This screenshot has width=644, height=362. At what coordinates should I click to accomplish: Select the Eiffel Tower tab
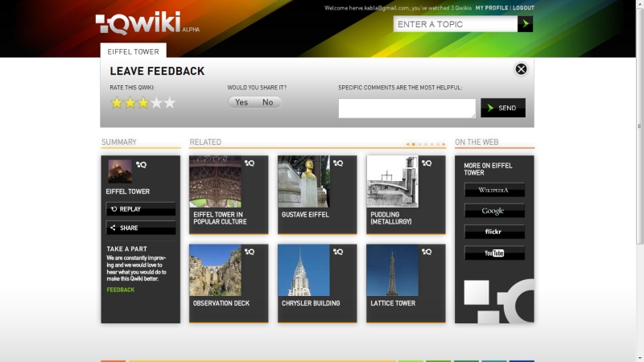tap(134, 51)
